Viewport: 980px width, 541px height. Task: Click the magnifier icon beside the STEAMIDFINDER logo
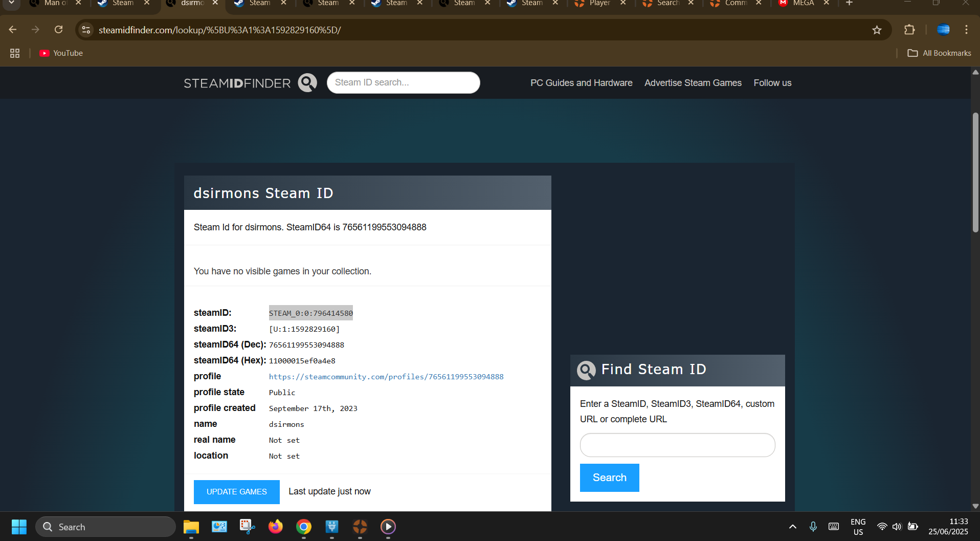click(x=307, y=82)
